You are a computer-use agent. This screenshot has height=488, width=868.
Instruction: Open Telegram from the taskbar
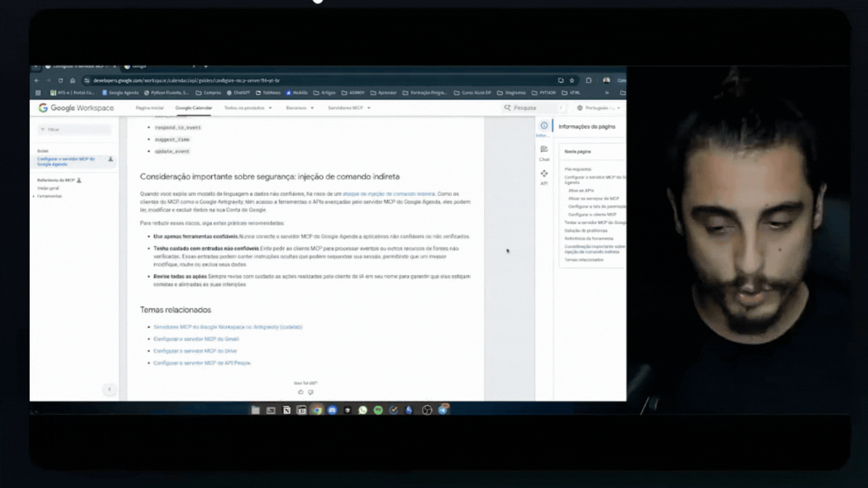pos(443,410)
